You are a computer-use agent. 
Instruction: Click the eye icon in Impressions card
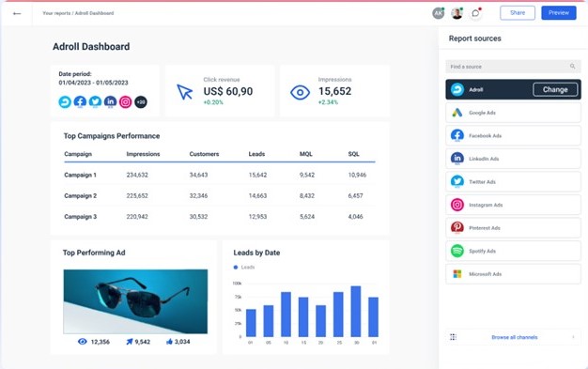coord(300,92)
